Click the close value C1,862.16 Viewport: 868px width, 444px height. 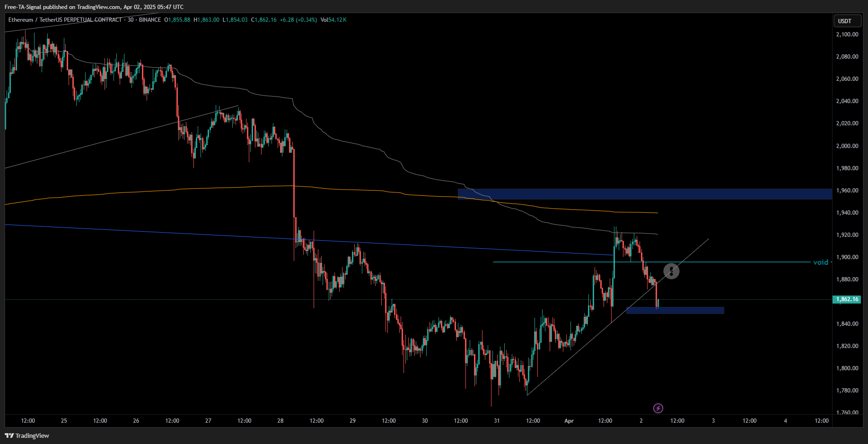pos(264,20)
